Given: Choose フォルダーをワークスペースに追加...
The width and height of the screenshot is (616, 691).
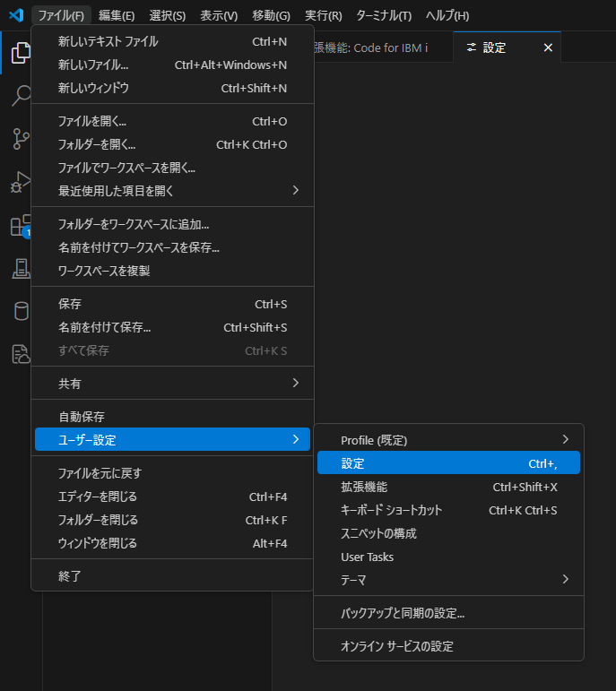Looking at the screenshot, I should tap(172, 224).
